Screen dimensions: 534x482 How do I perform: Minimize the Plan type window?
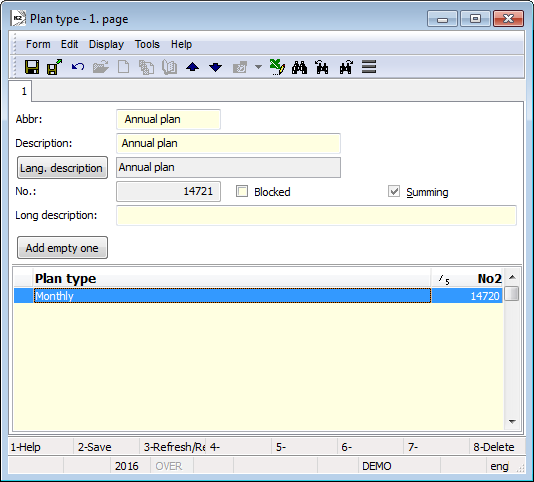442,18
